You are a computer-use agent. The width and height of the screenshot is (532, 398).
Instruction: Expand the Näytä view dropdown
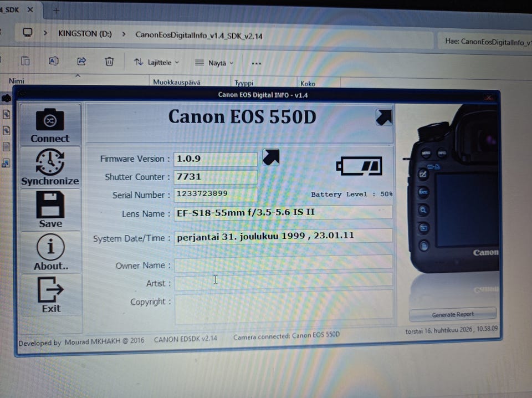(214, 63)
